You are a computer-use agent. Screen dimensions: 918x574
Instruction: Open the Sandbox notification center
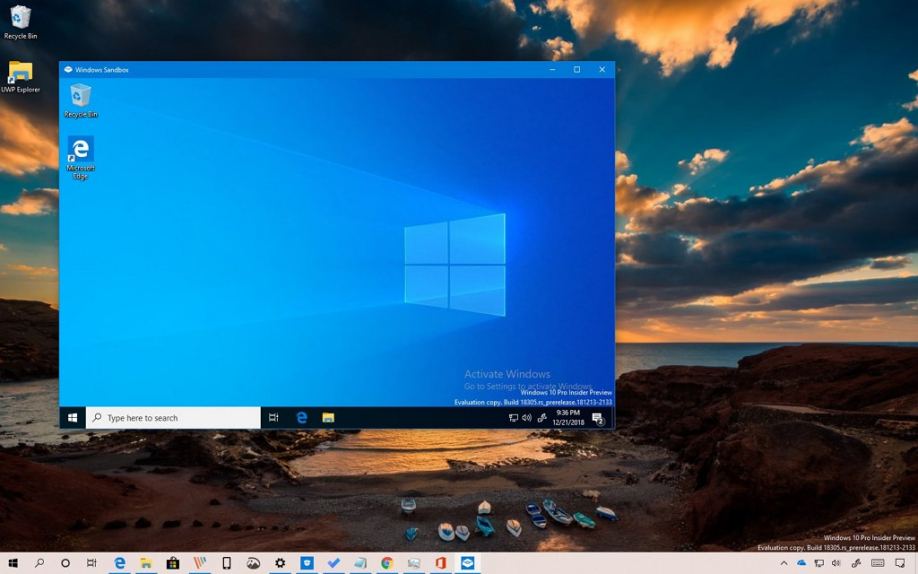(598, 418)
